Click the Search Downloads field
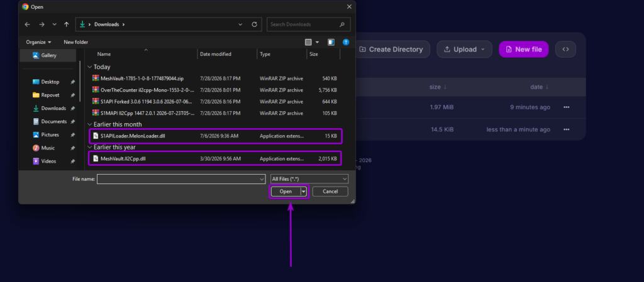Viewport: 644px width, 282px height. pyautogui.click(x=308, y=24)
